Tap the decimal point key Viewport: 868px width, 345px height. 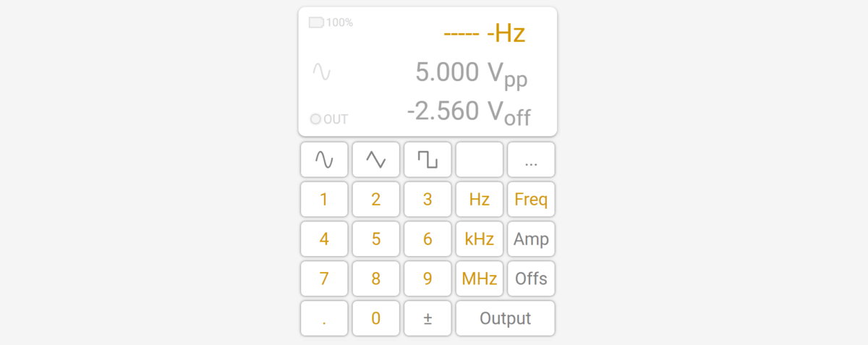tap(324, 318)
